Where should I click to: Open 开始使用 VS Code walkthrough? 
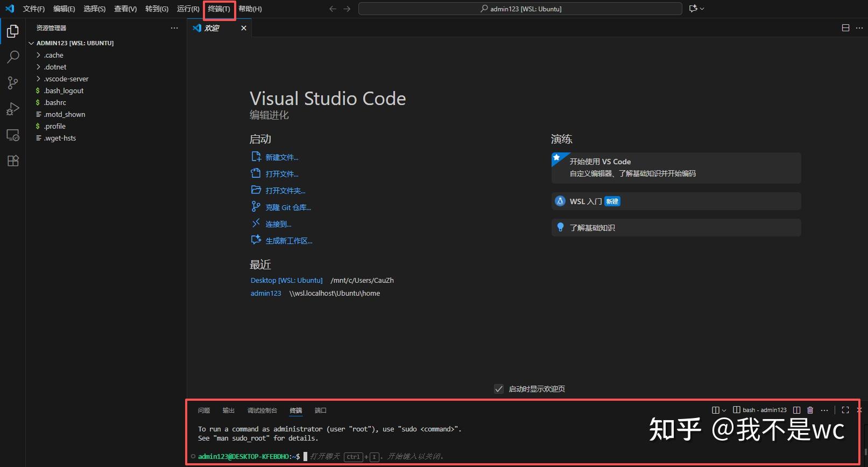point(676,168)
